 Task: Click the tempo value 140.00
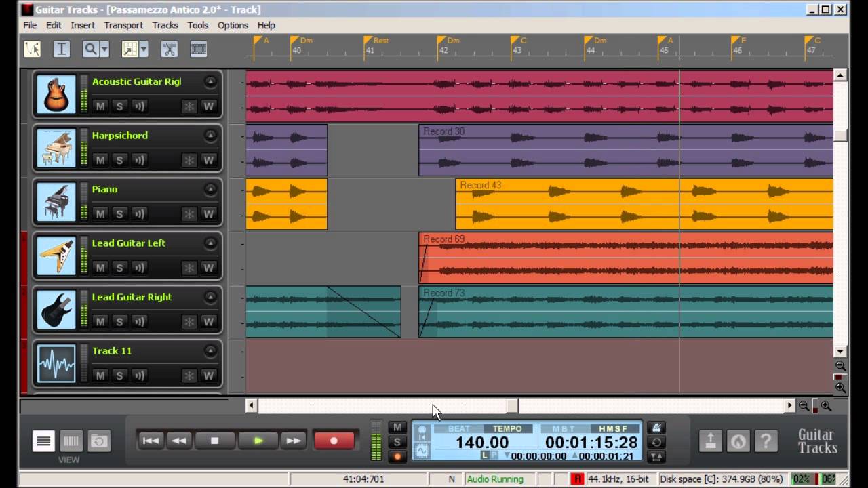coord(482,443)
